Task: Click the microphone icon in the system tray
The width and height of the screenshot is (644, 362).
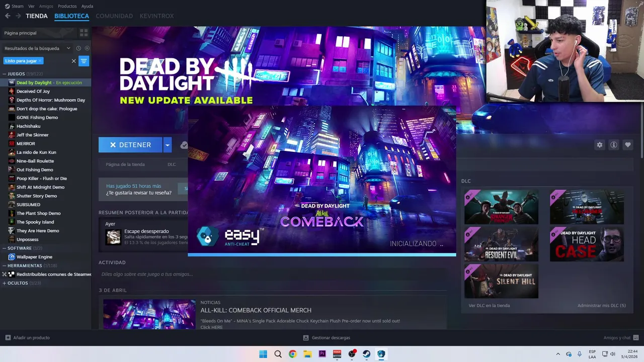Action: [580, 354]
